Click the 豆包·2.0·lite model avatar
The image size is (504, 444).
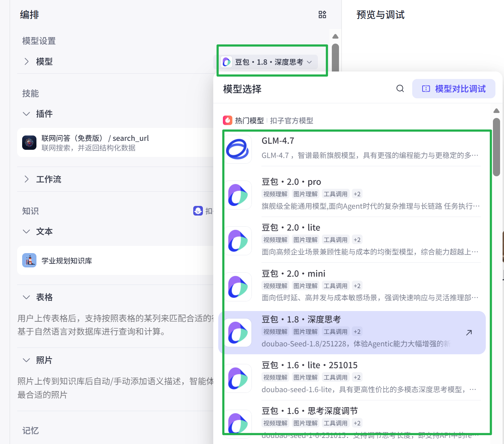pyautogui.click(x=238, y=241)
